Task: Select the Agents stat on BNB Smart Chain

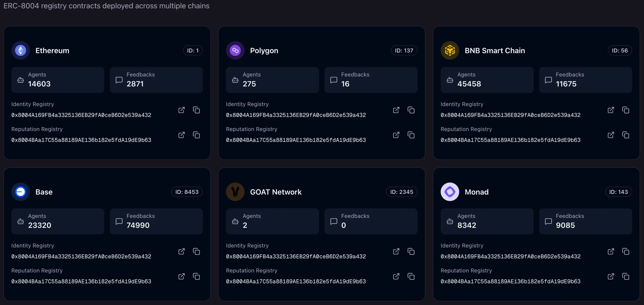Action: 487,80
